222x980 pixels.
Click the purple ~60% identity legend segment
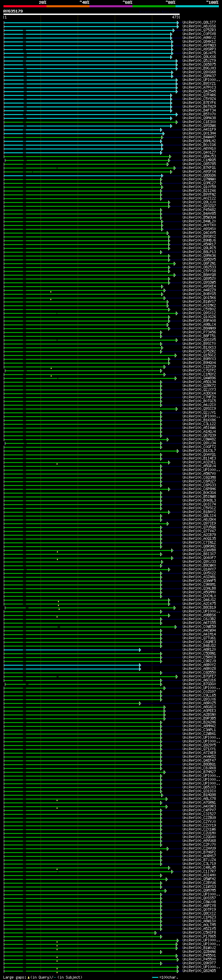coord(111,6)
